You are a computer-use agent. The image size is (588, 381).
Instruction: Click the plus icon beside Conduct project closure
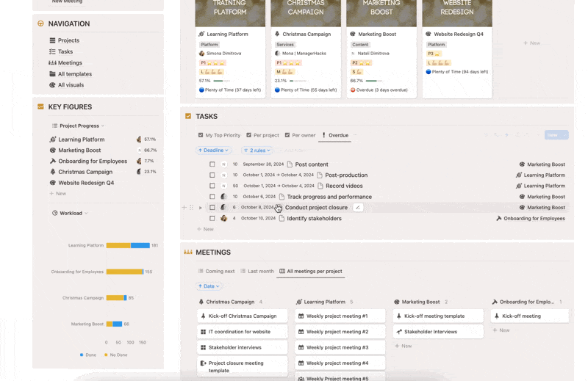coord(184,207)
